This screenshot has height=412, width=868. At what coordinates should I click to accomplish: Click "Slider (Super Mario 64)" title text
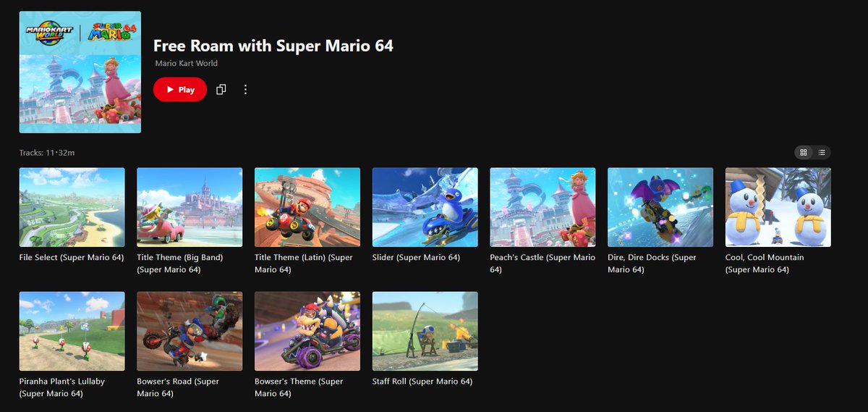[416, 258]
